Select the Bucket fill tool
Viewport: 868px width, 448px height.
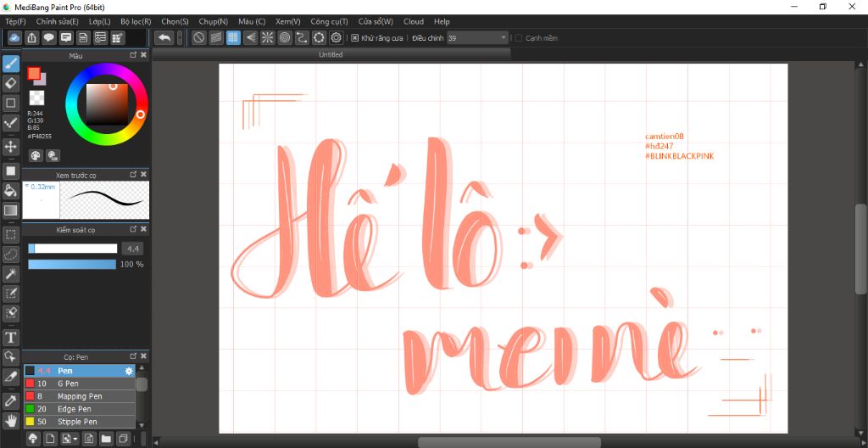pyautogui.click(x=10, y=190)
